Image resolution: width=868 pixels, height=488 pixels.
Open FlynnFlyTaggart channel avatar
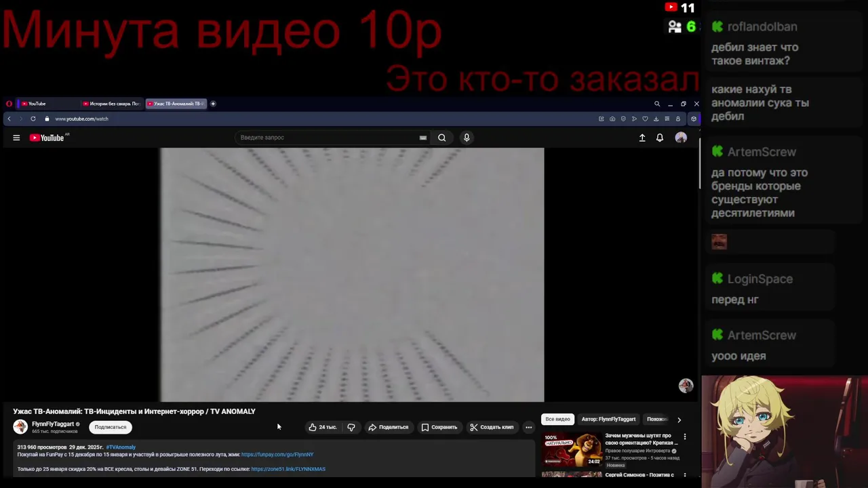point(20,426)
